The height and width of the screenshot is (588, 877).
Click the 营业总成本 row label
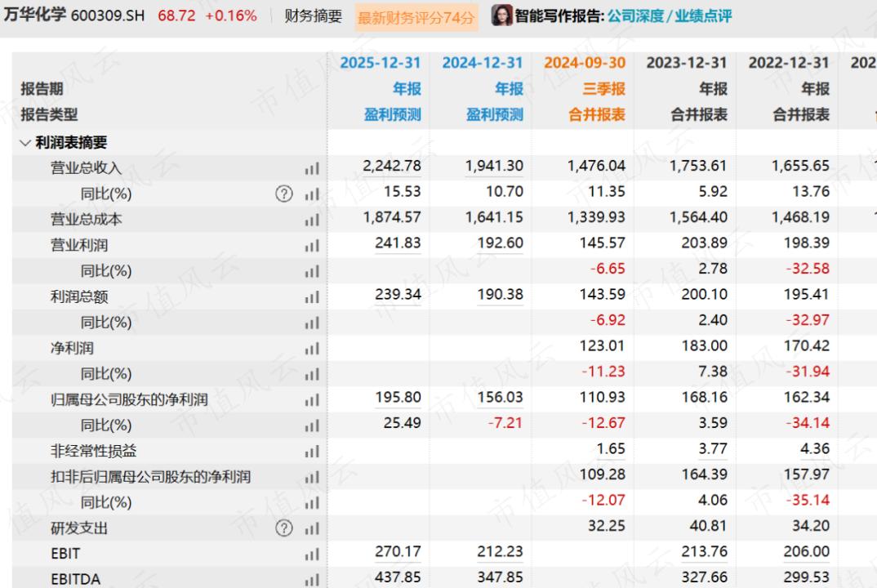pyautogui.click(x=86, y=220)
